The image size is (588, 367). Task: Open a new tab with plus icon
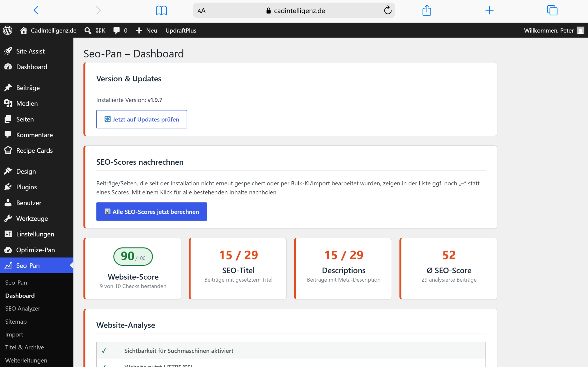[489, 10]
